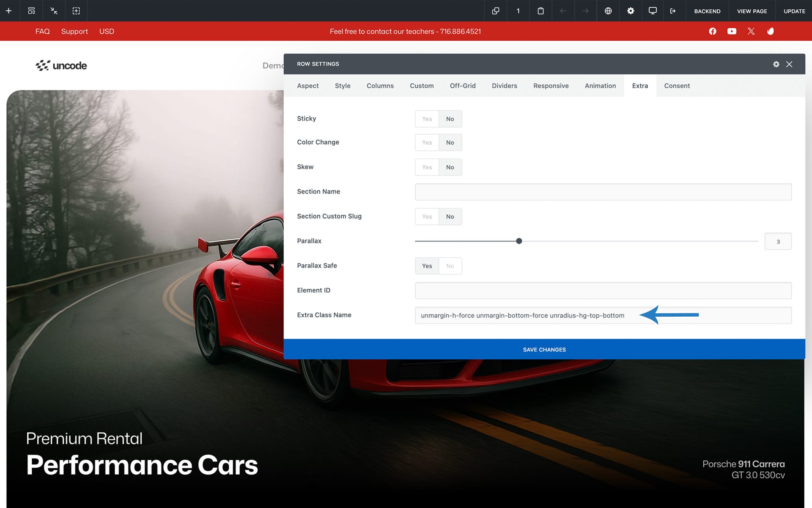Viewport: 812px width, 508px height.
Task: Click the Parallax slider handle
Action: [x=519, y=241]
